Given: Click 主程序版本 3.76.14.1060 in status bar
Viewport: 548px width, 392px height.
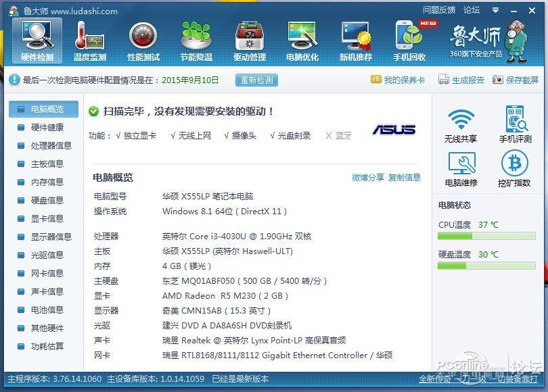Looking at the screenshot, I should coord(55,379).
